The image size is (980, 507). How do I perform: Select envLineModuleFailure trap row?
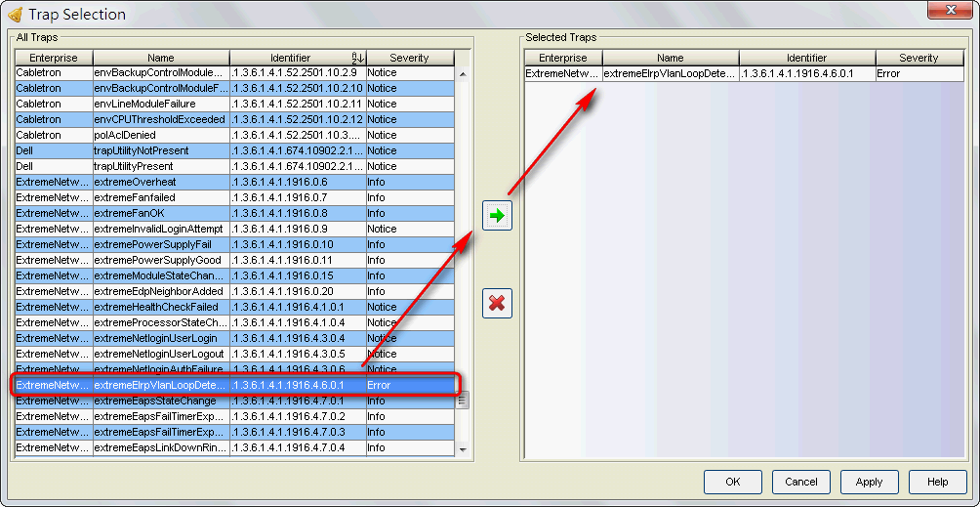234,104
